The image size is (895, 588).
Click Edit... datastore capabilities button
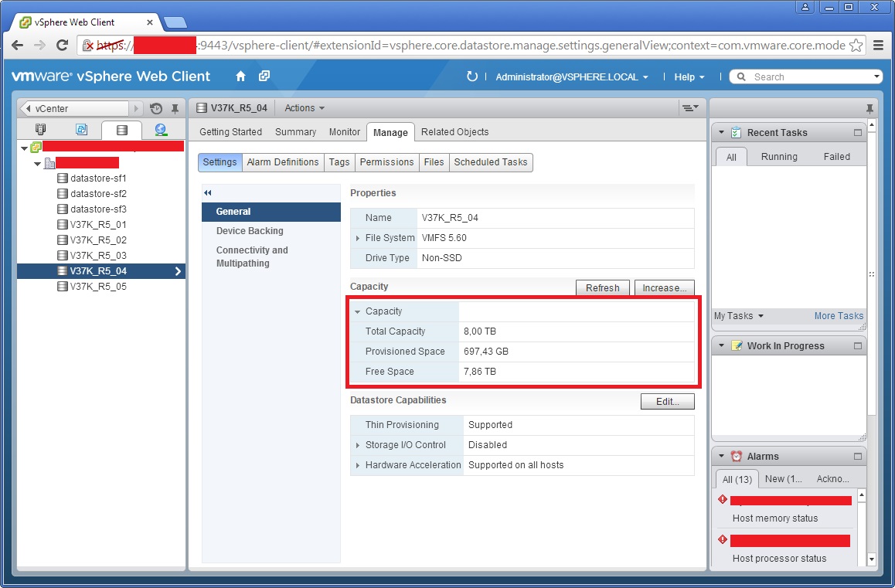click(x=667, y=401)
